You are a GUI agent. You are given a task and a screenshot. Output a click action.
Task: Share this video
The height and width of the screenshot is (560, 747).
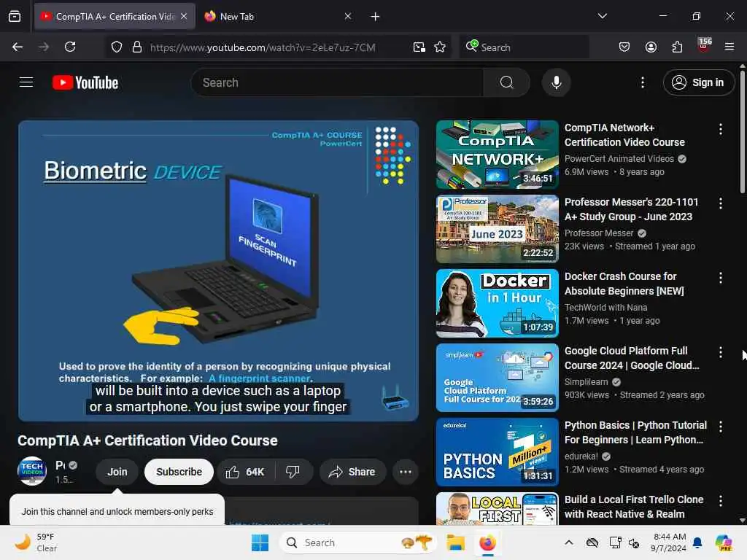point(352,472)
